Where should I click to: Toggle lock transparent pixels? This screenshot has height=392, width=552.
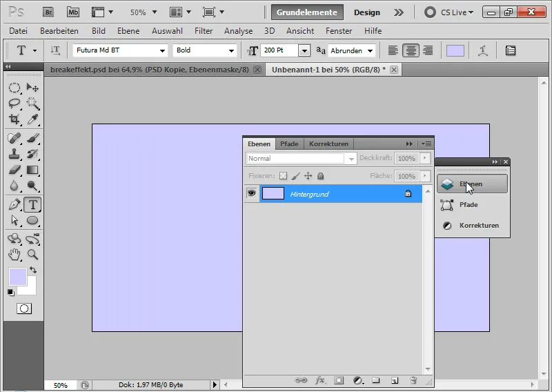tap(283, 176)
